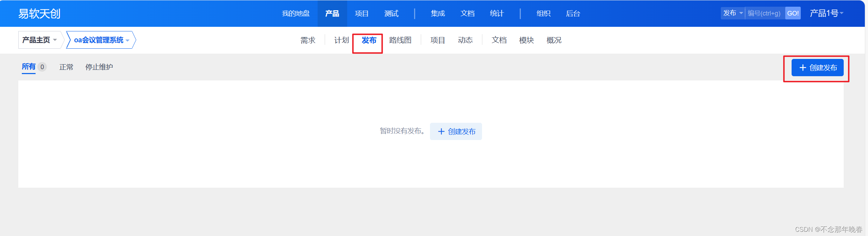The height and width of the screenshot is (236, 868).
Task: Expand the 产品主页 dropdown
Action: pos(39,40)
